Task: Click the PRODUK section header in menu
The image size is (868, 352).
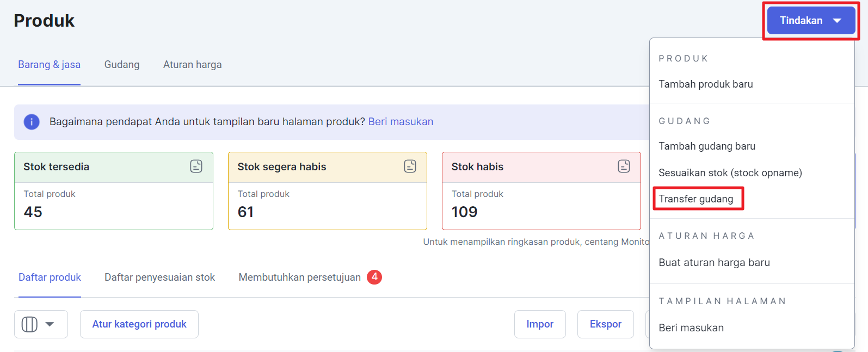Action: coord(684,59)
